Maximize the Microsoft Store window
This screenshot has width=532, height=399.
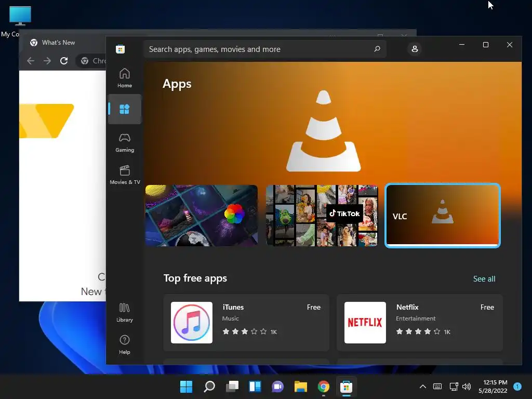pos(486,45)
